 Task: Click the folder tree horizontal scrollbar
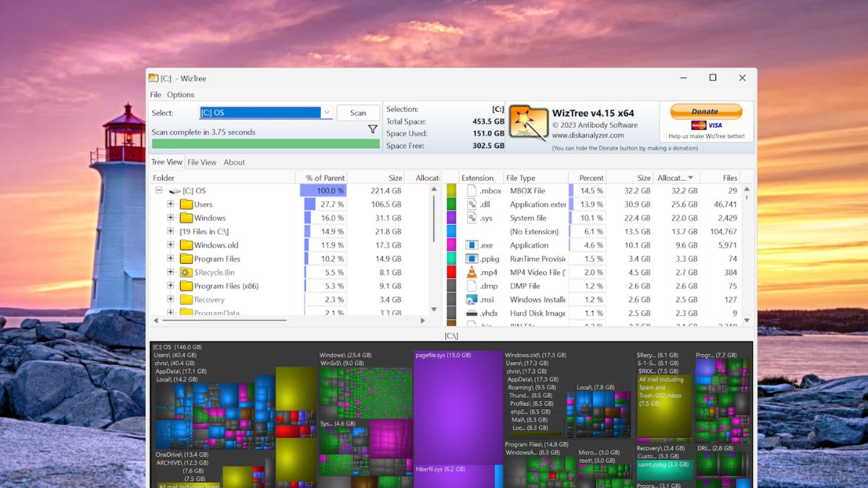click(x=224, y=320)
